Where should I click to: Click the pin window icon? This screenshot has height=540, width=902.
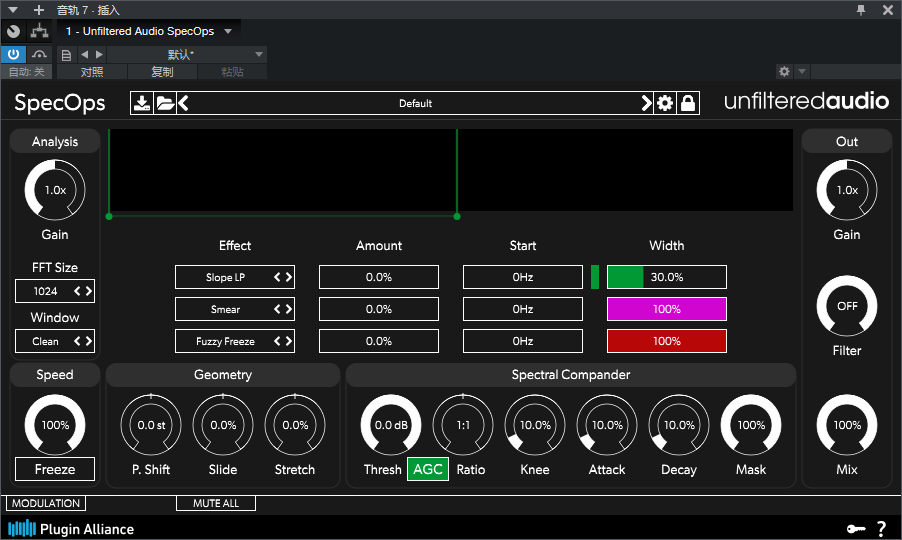(x=861, y=10)
